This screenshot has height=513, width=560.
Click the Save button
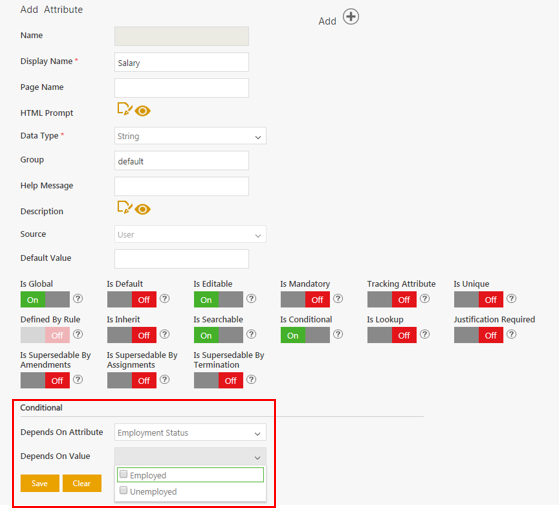pyautogui.click(x=40, y=483)
